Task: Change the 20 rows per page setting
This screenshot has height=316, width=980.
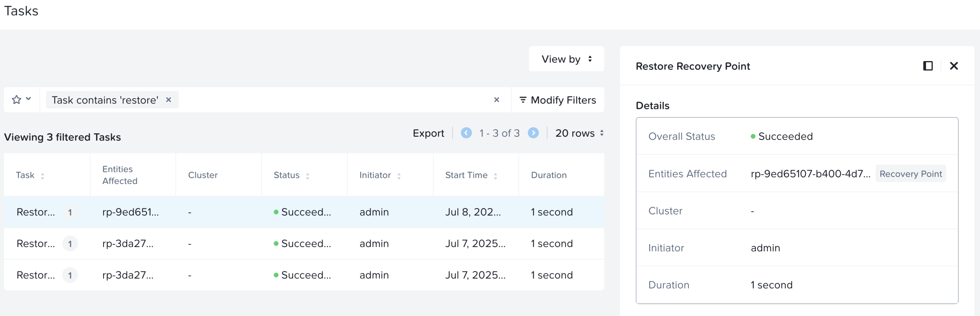Action: [x=579, y=133]
